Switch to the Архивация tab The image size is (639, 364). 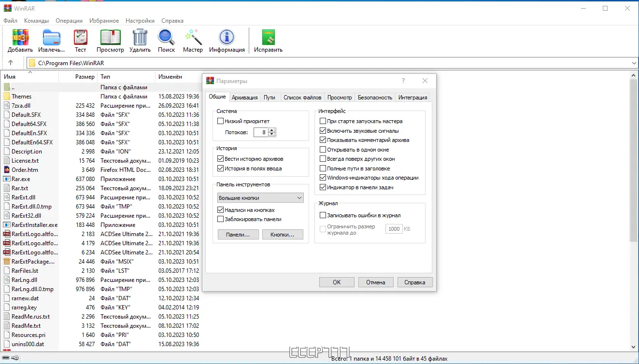point(245,98)
